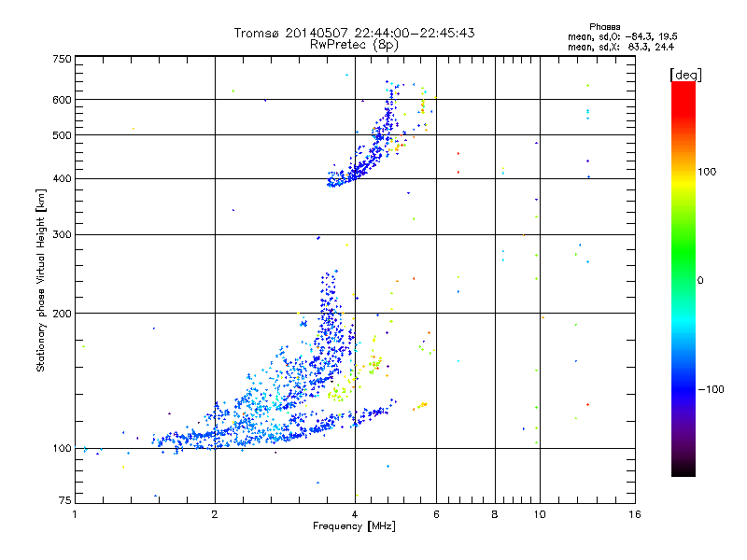
Task: Click the x-axis title 'Frequency [MHz]'
Action: [x=354, y=526]
